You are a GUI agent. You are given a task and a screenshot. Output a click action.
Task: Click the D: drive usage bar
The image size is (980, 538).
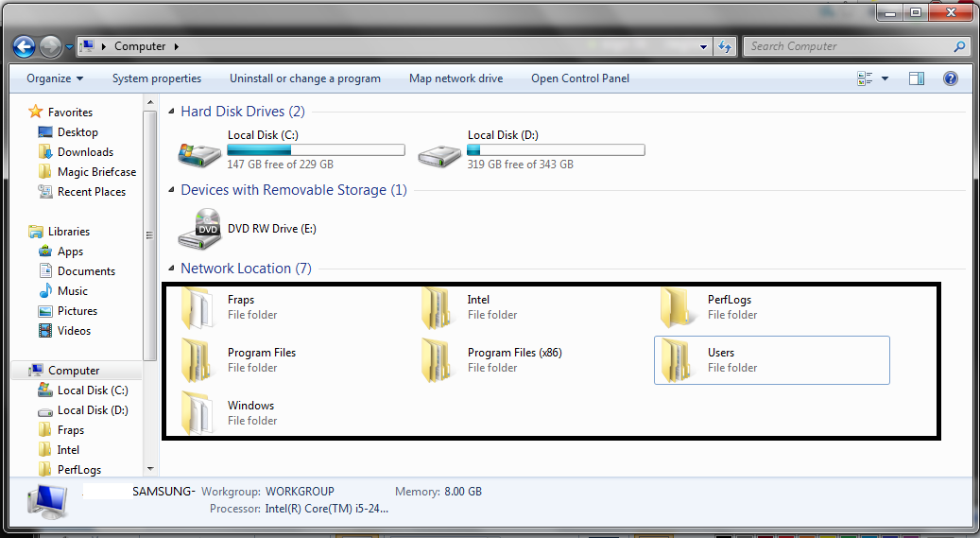[x=556, y=150]
